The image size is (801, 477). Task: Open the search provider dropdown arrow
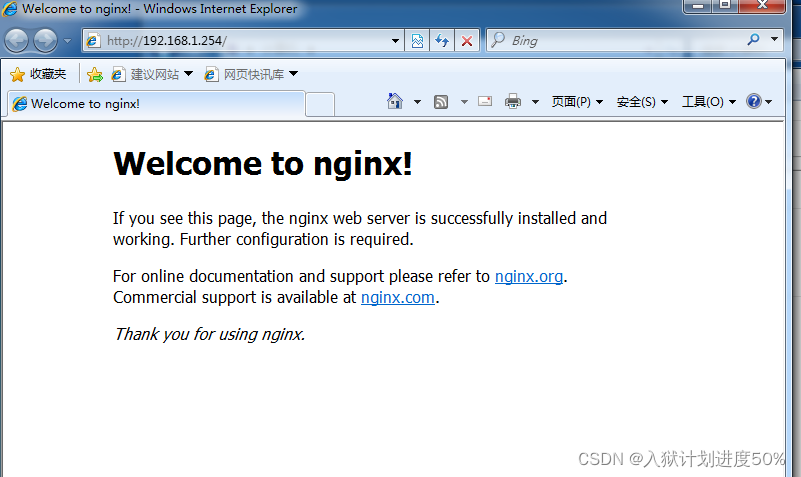pos(774,39)
